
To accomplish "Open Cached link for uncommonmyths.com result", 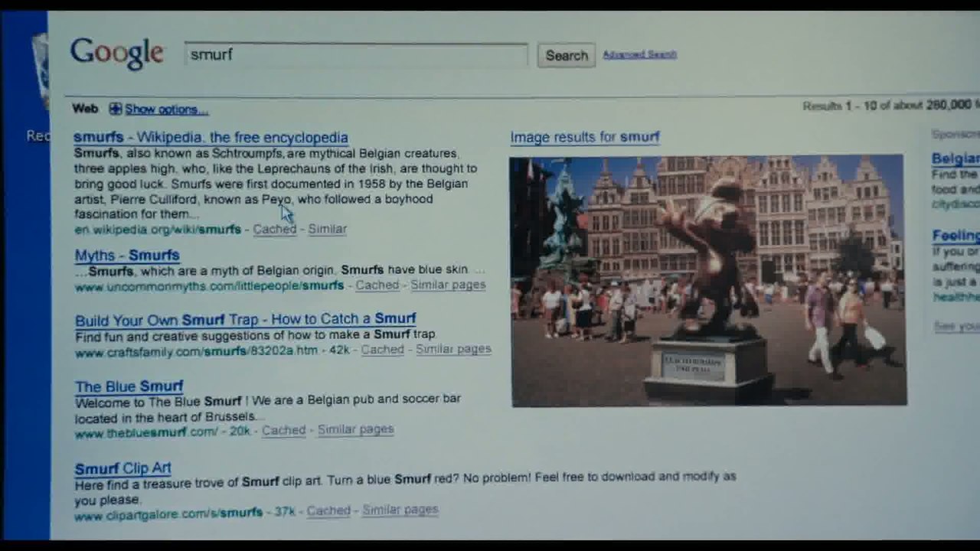I will pos(377,285).
